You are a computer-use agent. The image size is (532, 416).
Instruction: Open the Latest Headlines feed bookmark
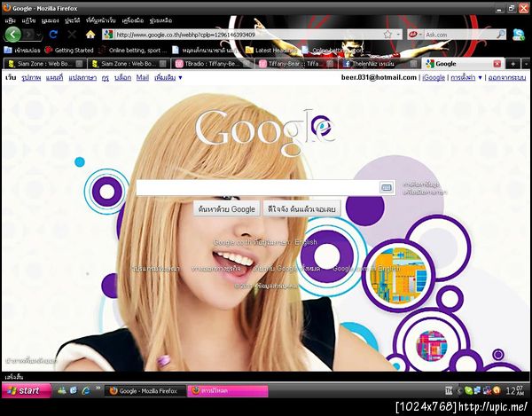[271, 51]
